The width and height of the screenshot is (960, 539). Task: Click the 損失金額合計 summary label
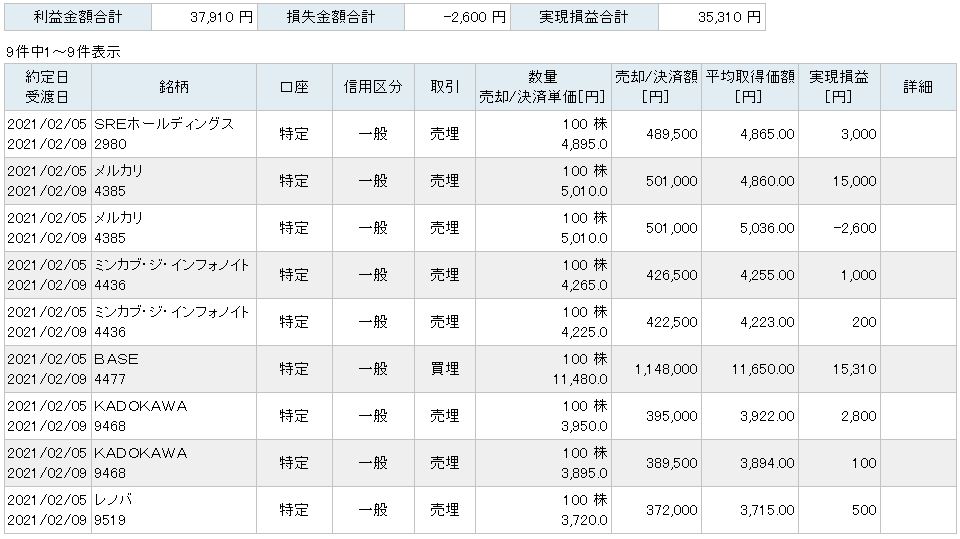point(331,17)
